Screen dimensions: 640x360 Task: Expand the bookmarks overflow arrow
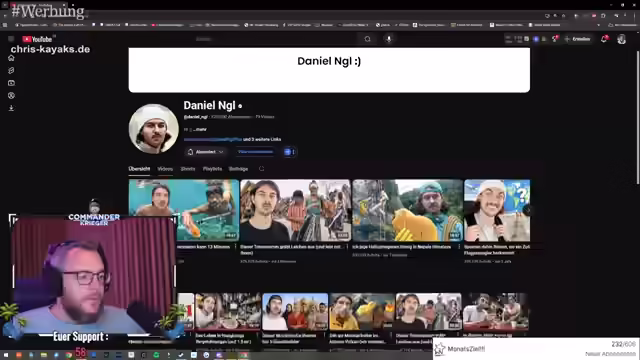[x=599, y=25]
